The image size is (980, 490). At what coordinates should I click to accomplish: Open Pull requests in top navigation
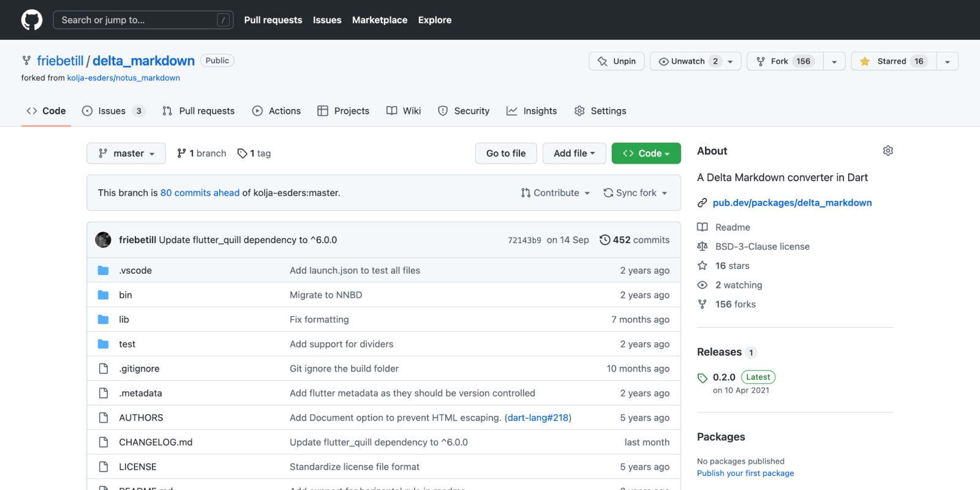pos(273,20)
